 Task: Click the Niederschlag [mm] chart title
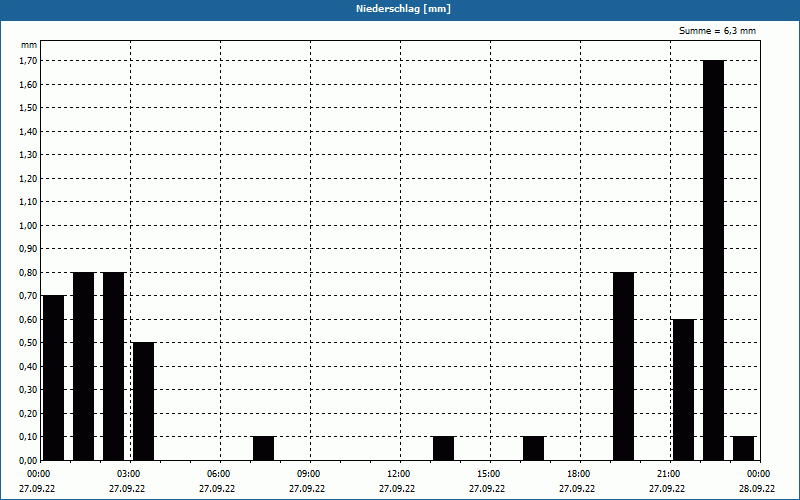click(403, 9)
